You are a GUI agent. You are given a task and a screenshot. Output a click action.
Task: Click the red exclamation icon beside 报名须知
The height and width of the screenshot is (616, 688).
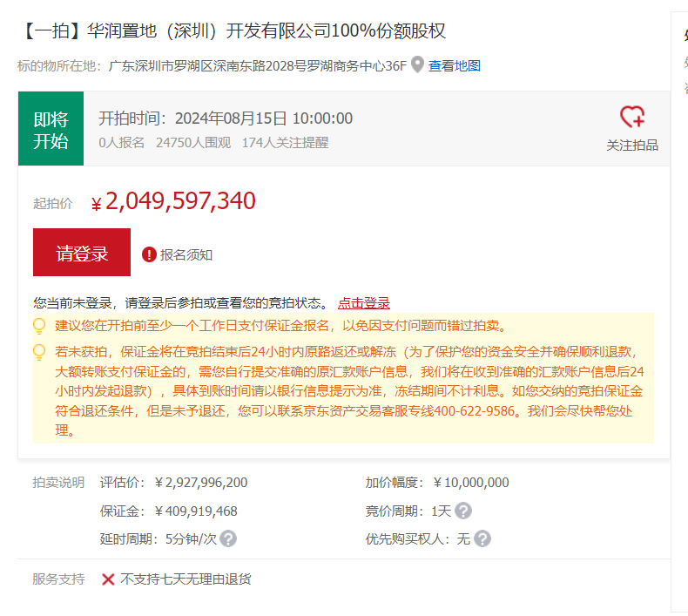click(x=149, y=254)
